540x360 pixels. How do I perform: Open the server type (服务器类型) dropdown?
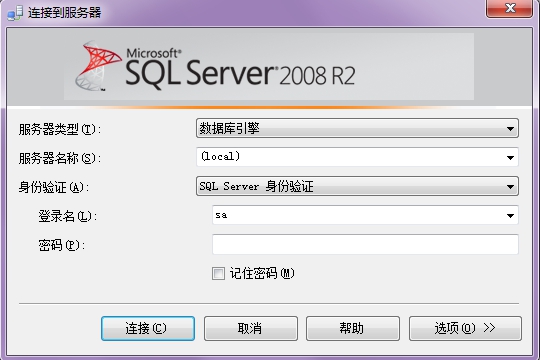(x=357, y=128)
